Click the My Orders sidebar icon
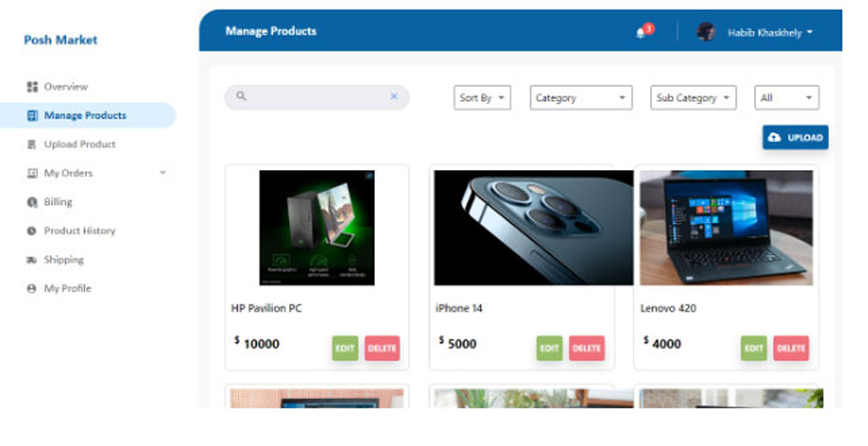This screenshot has width=868, height=446. click(x=32, y=174)
